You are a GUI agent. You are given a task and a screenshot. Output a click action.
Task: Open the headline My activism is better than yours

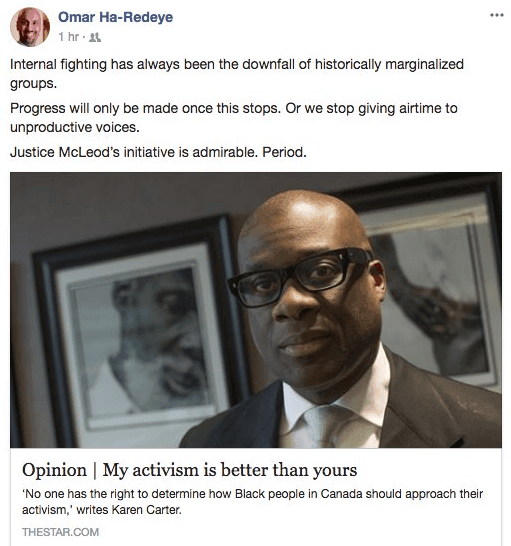click(x=230, y=470)
